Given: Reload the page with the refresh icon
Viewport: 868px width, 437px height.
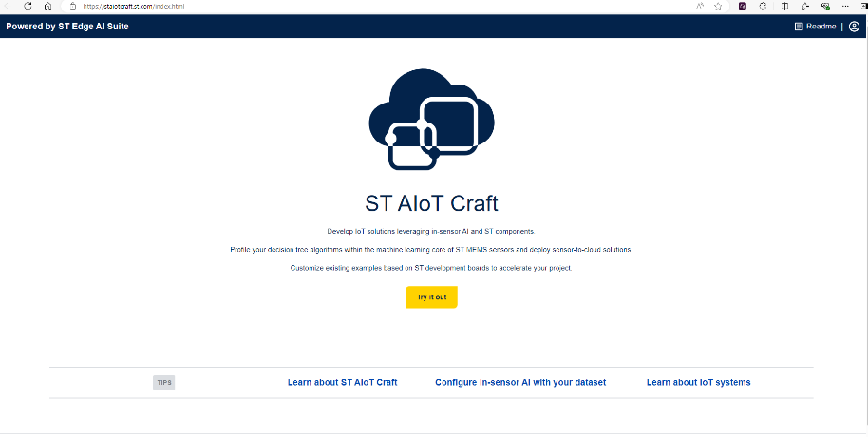Looking at the screenshot, I should [x=28, y=6].
